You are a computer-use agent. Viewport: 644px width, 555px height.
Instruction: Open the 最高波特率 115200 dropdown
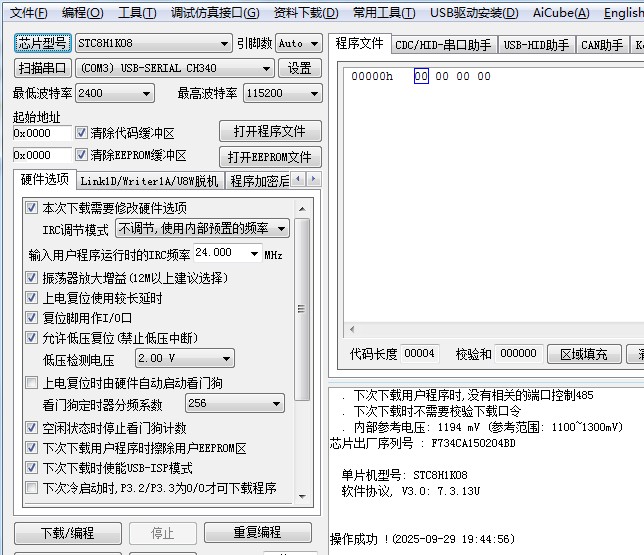pos(314,94)
